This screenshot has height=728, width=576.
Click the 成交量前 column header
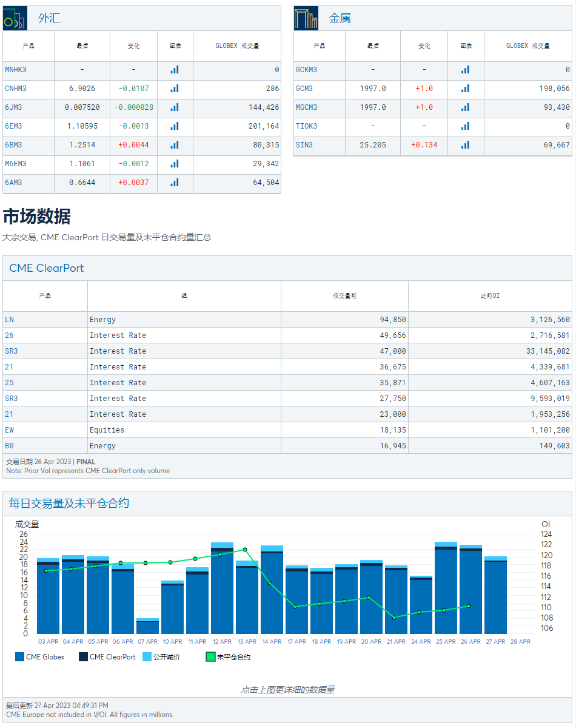coord(345,296)
